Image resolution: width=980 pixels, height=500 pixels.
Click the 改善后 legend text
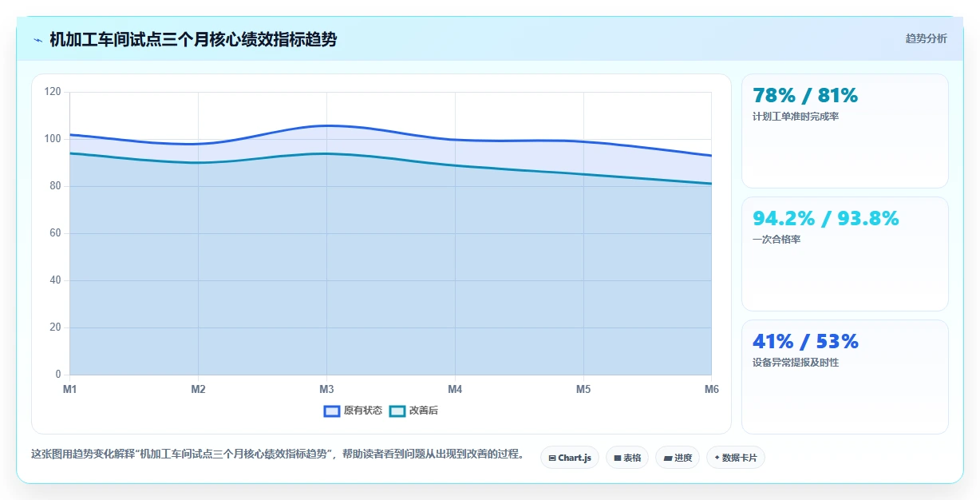tap(424, 411)
